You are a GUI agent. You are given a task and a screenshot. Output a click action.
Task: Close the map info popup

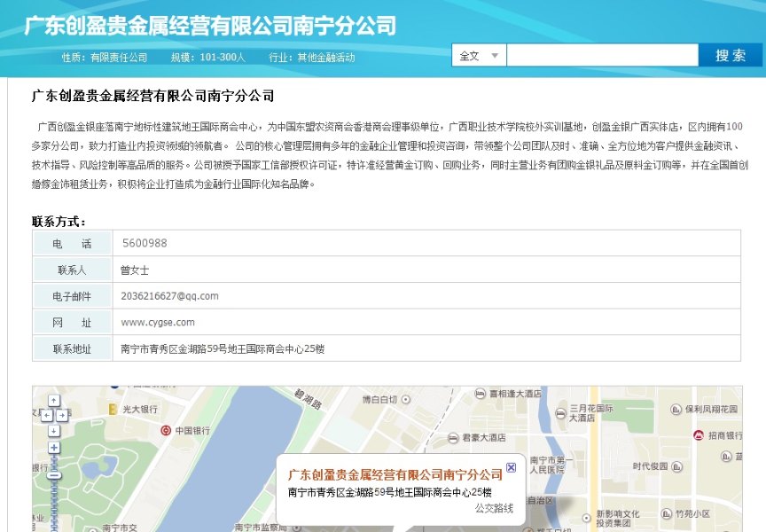pos(511,467)
